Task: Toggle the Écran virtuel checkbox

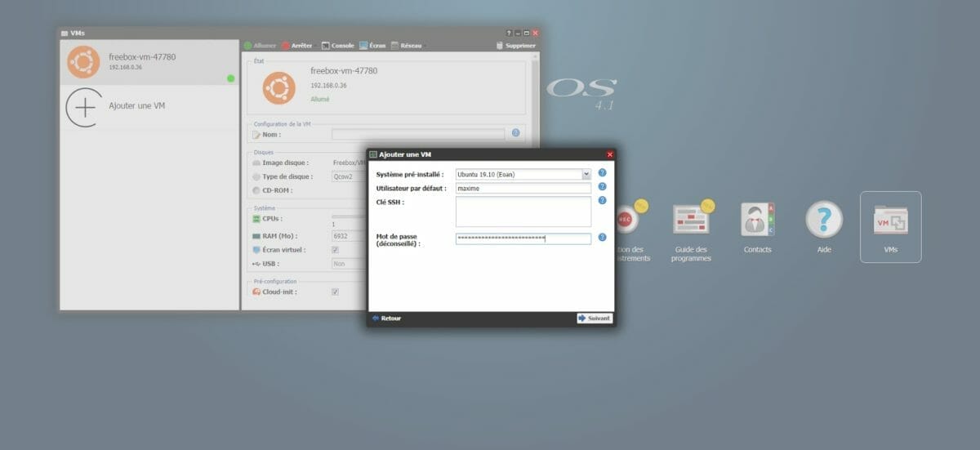Action: point(335,250)
